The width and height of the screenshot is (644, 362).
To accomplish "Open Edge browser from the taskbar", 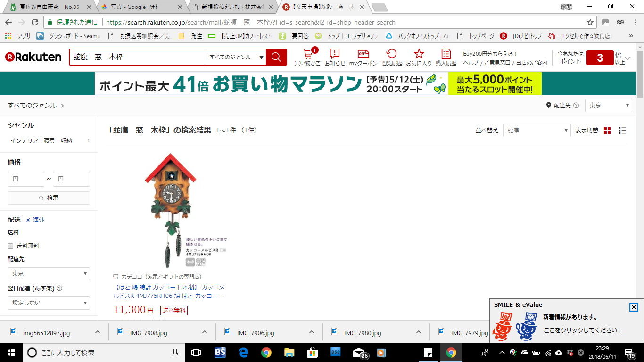I will [x=243, y=353].
